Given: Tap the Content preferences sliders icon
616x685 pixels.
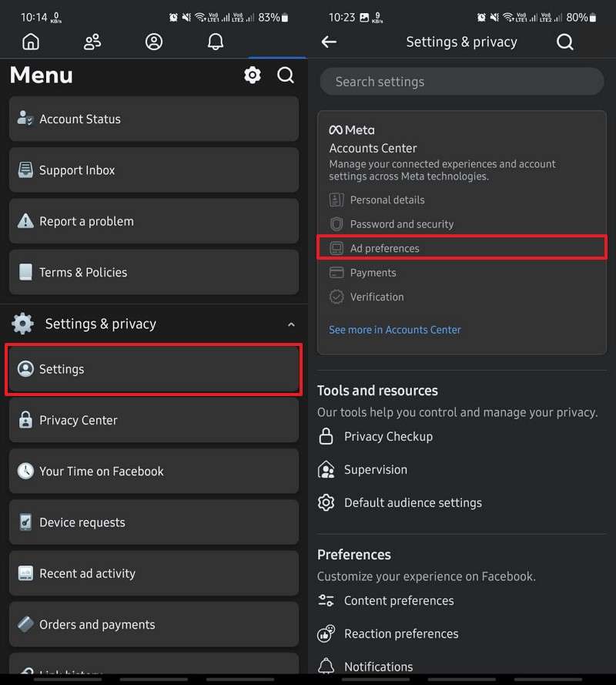Looking at the screenshot, I should 326,601.
